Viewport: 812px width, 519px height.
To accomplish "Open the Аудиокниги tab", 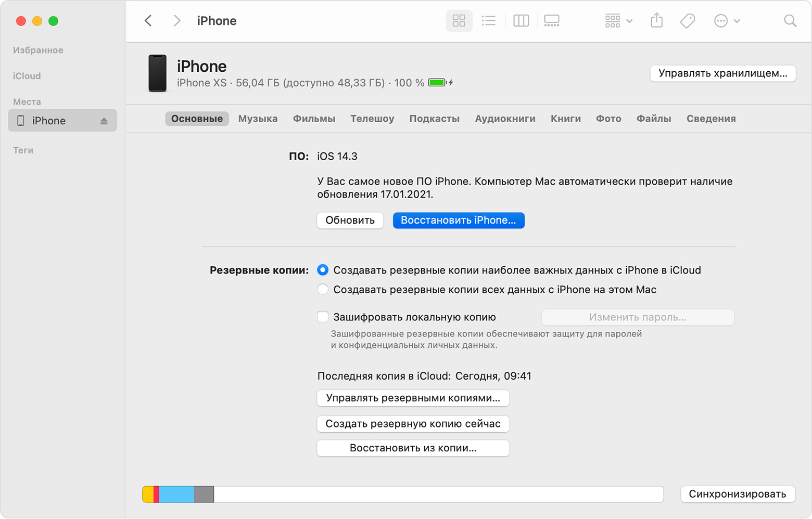I will [505, 119].
